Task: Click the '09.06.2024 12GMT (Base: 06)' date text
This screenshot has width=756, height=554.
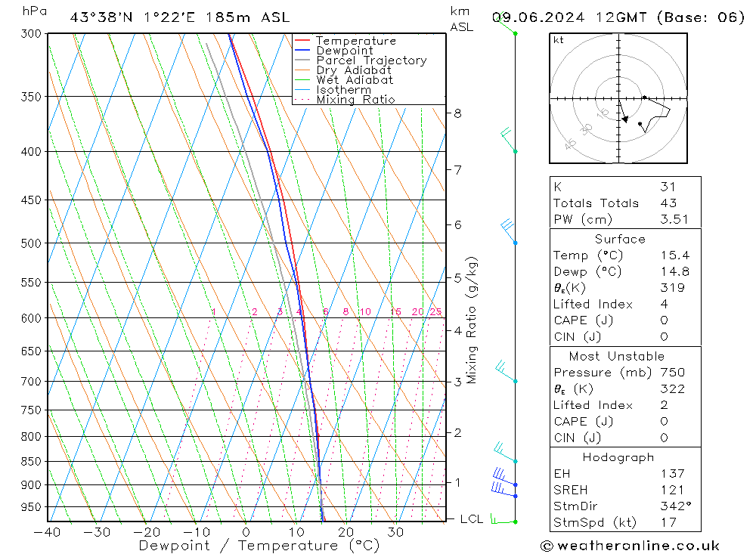Action: pos(618,17)
